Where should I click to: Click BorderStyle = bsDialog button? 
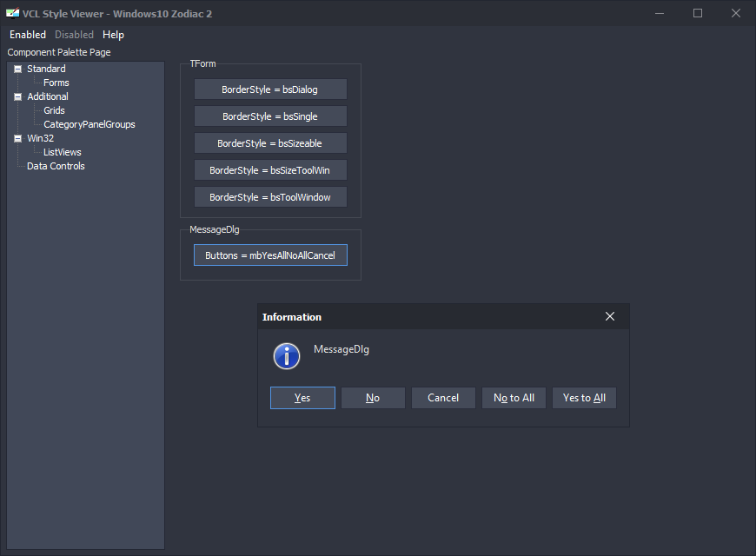click(270, 89)
